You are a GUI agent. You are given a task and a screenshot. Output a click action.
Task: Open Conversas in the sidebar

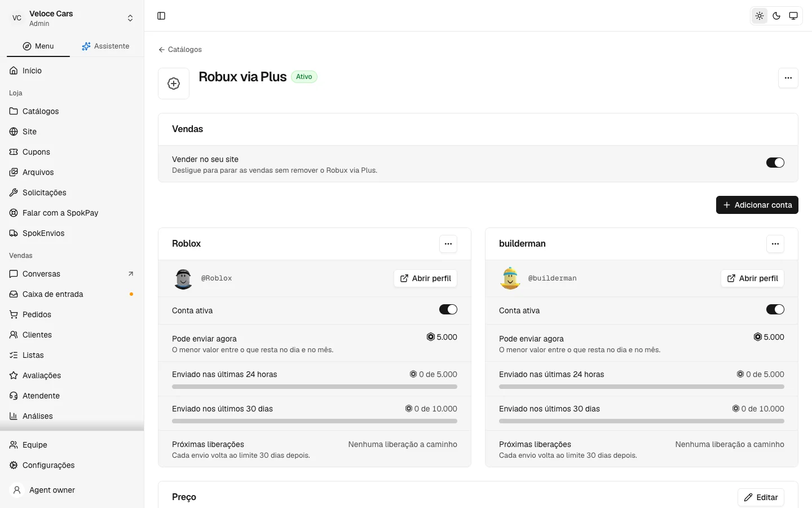pos(72,274)
